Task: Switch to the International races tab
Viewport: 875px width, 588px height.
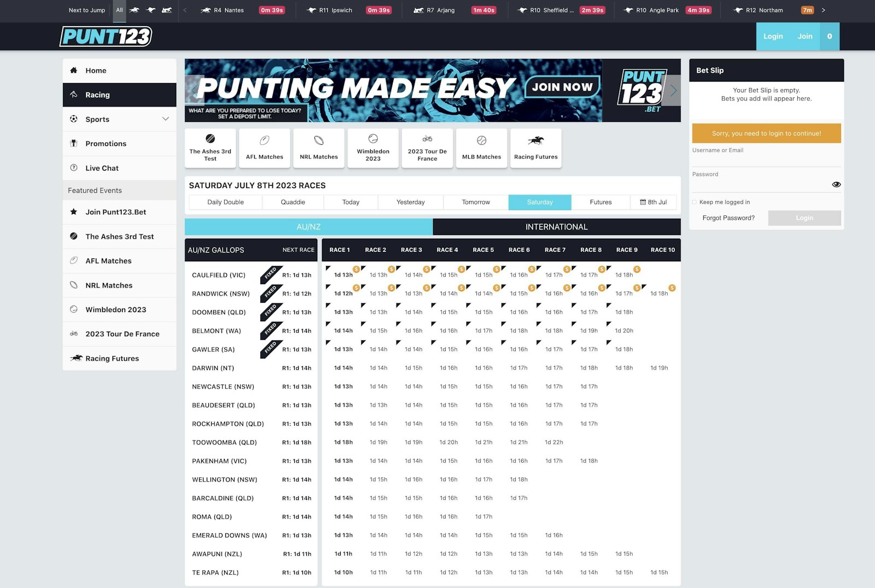Action: click(556, 227)
